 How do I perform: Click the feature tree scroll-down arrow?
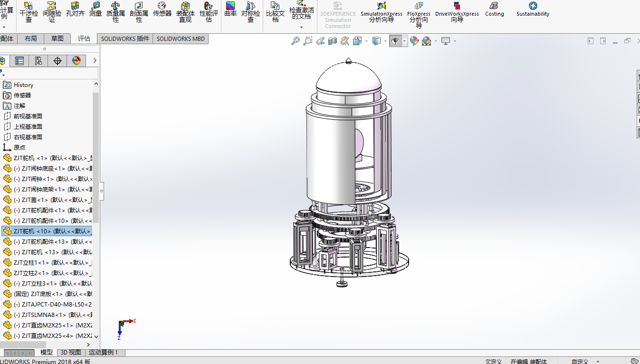pos(96,336)
